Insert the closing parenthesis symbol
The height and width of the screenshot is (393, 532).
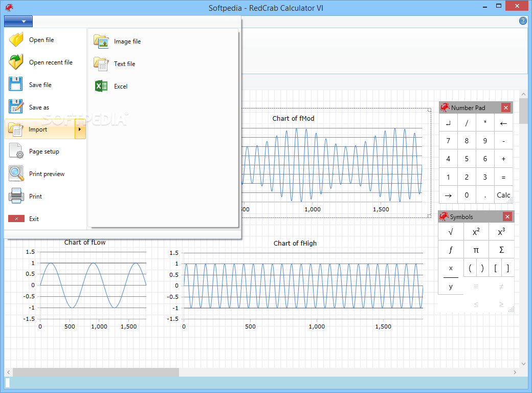pos(482,268)
